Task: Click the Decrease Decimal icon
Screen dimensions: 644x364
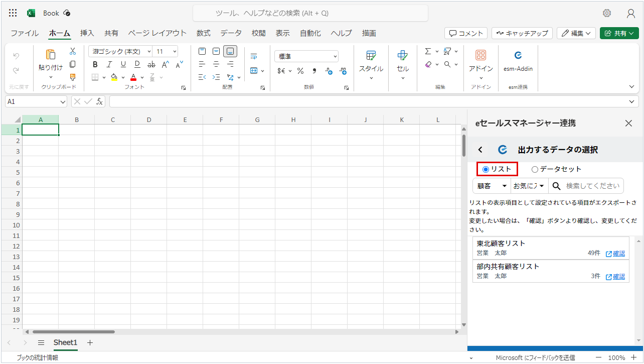Action: click(x=329, y=71)
